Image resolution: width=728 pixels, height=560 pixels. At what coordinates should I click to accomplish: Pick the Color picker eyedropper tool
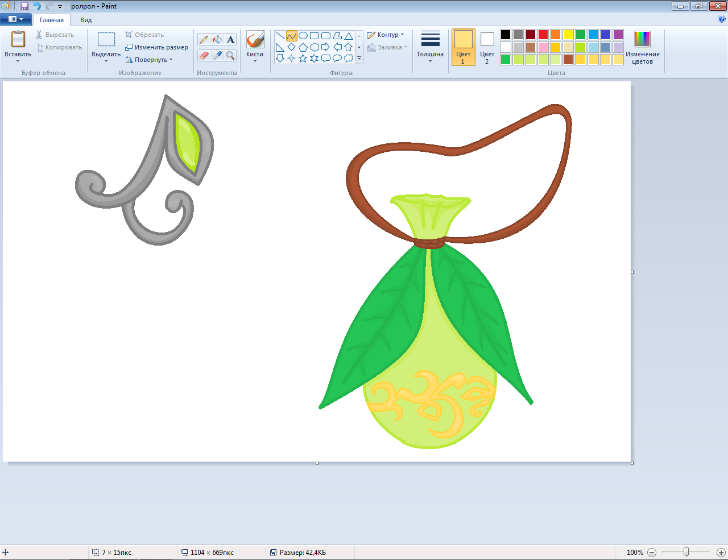217,55
